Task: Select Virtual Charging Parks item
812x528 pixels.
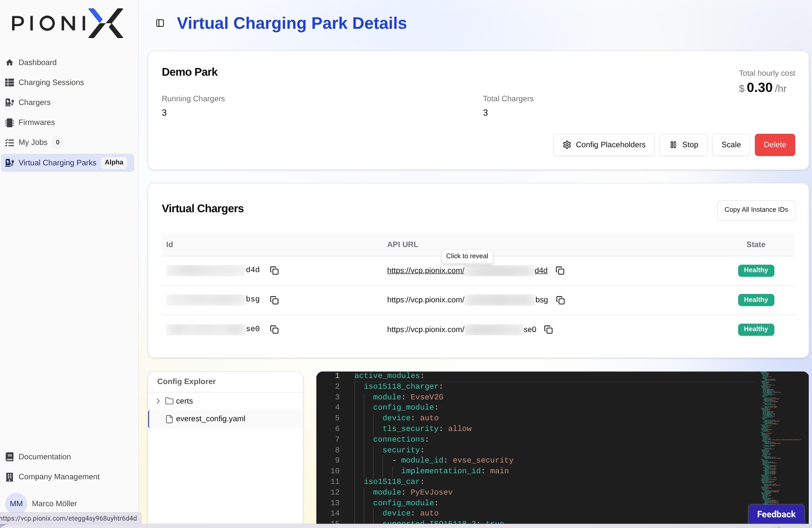Action: [x=67, y=163]
